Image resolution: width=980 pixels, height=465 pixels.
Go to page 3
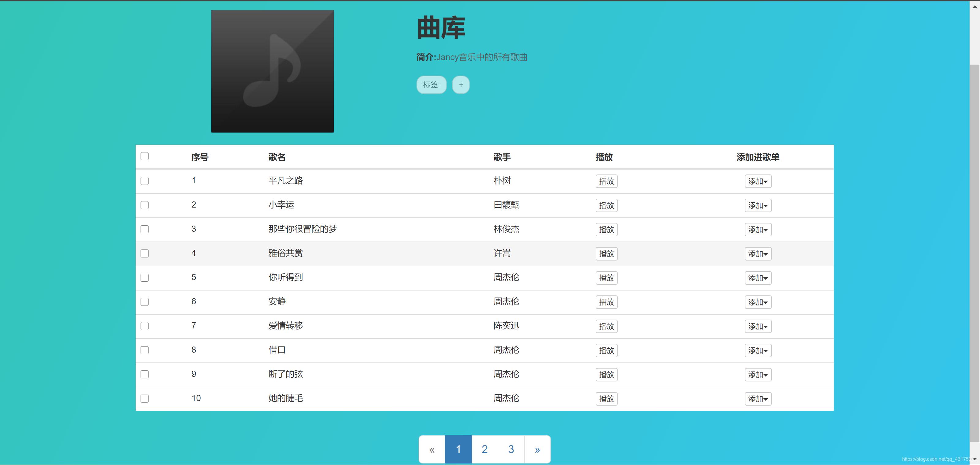click(511, 449)
